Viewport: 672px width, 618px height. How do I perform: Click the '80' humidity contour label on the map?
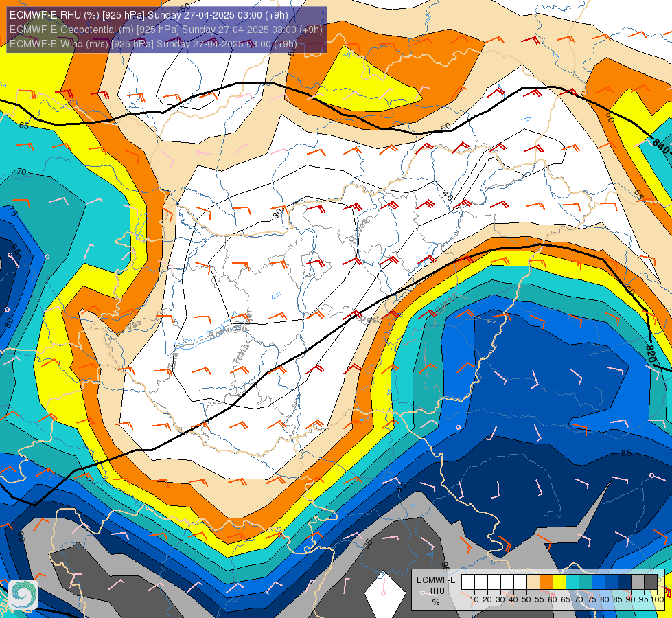pos(9,323)
